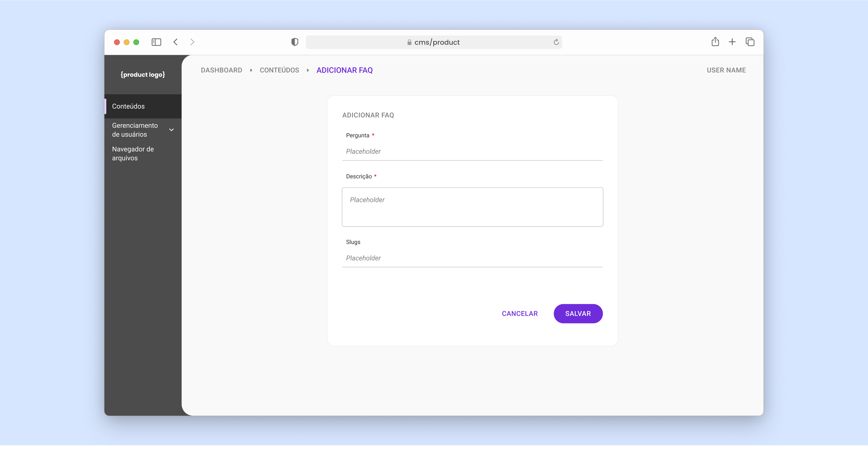Maximize the window with green button
The image size is (868, 457).
tap(136, 42)
